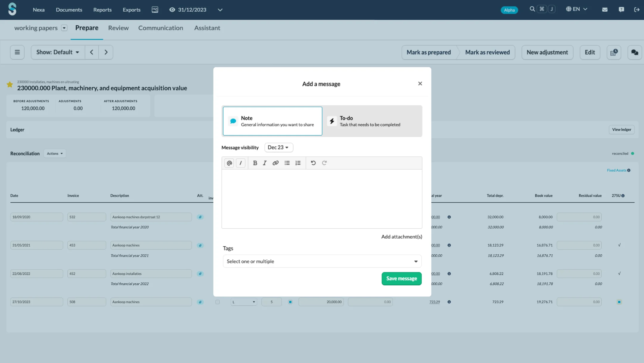Close the Add a message dialog
Image resolution: width=644 pixels, height=363 pixels.
coord(420,84)
